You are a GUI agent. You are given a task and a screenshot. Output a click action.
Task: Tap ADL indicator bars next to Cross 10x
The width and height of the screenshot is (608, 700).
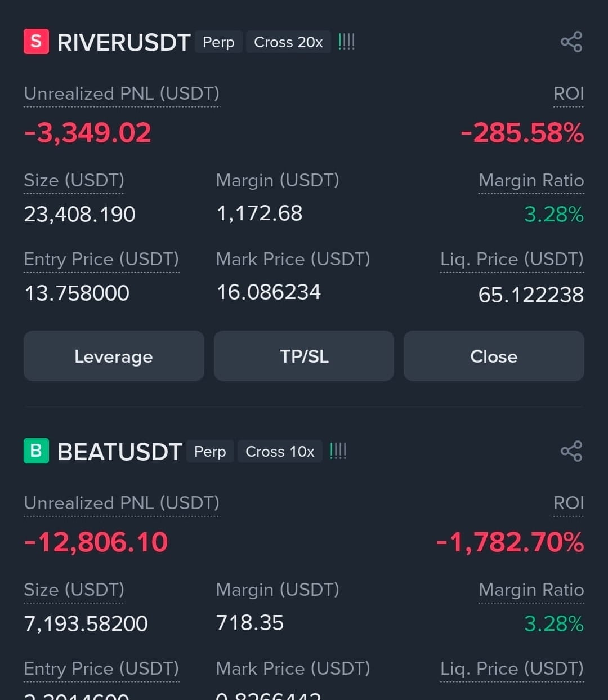pyautogui.click(x=338, y=451)
